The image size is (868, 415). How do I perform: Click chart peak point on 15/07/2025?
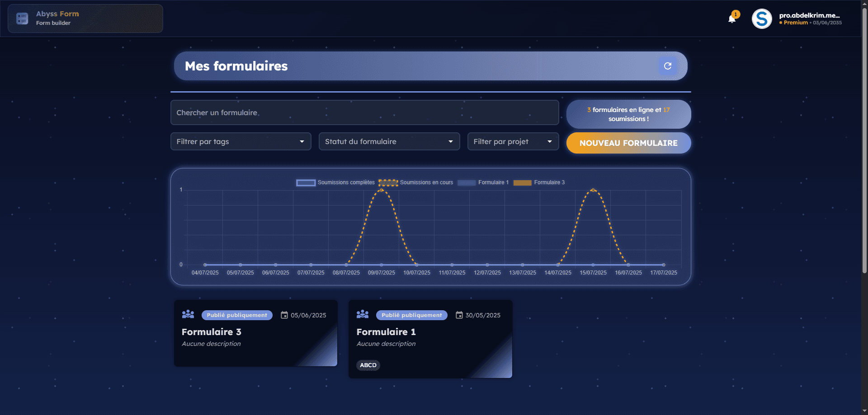pos(593,190)
